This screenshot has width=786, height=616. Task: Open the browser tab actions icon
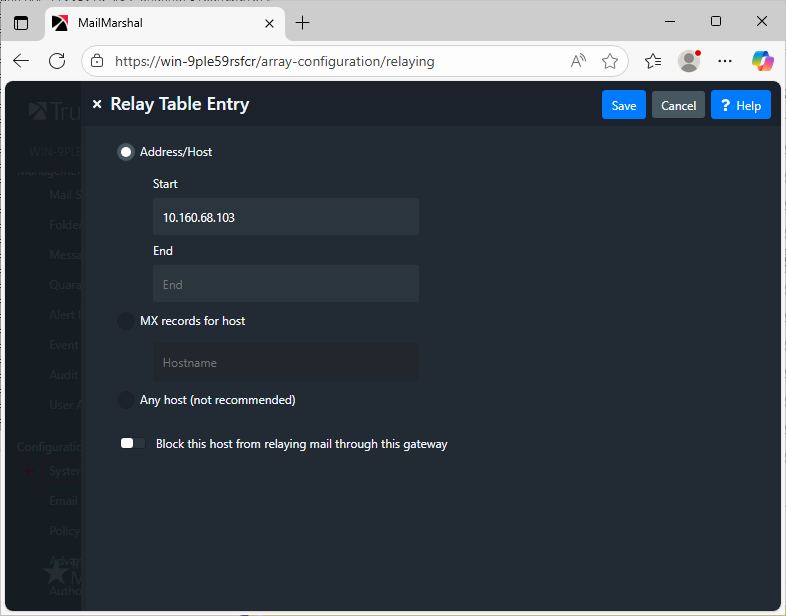[x=21, y=22]
